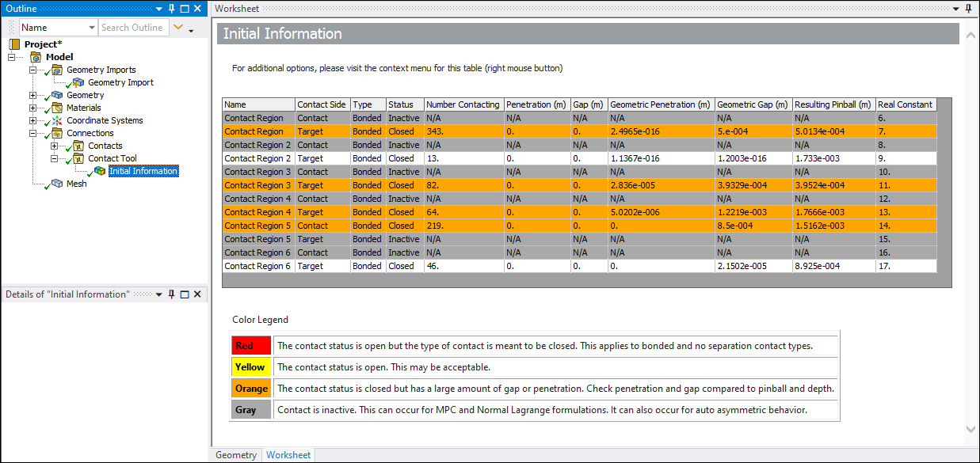Select the Model icon in the Outline
Image resolution: width=980 pixels, height=463 pixels.
[x=35, y=56]
